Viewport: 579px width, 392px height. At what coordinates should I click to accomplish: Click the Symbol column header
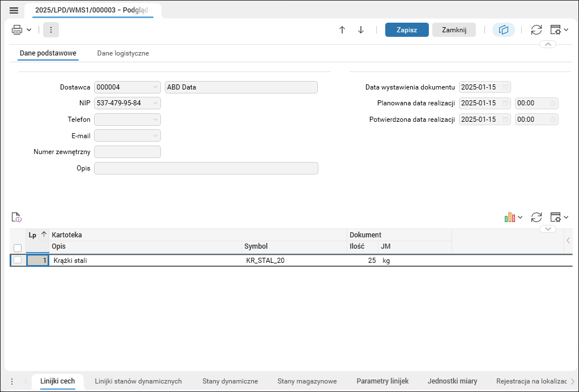click(x=294, y=246)
